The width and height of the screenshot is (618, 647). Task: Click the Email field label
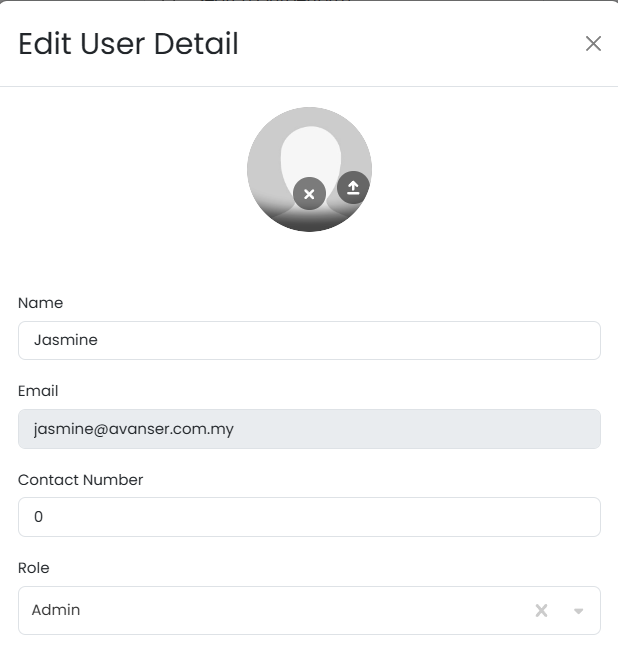click(x=38, y=391)
